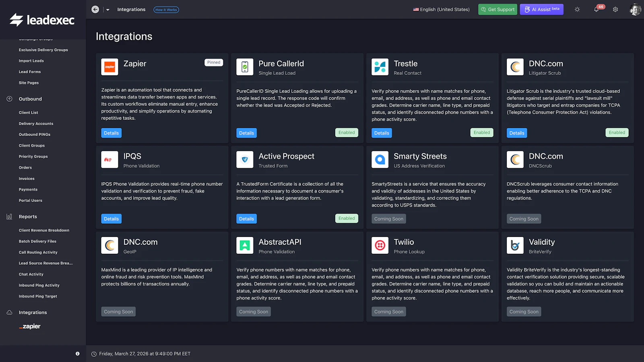Click the back arrow icon
This screenshot has width=644, height=362.
click(x=95, y=10)
